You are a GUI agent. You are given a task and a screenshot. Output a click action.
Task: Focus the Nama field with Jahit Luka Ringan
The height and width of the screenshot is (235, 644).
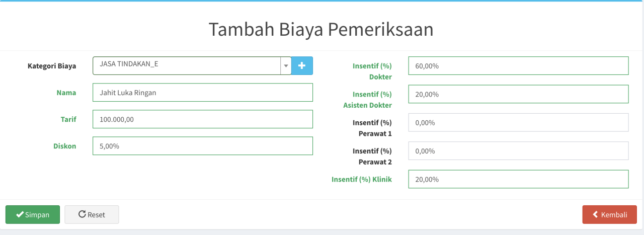tap(203, 93)
